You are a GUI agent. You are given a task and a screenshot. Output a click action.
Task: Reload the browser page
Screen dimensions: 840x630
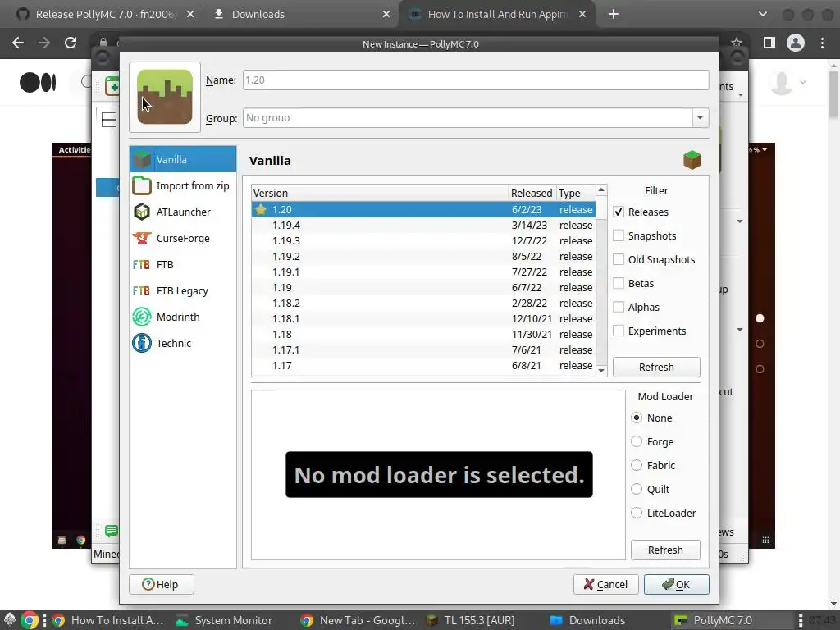(x=71, y=43)
